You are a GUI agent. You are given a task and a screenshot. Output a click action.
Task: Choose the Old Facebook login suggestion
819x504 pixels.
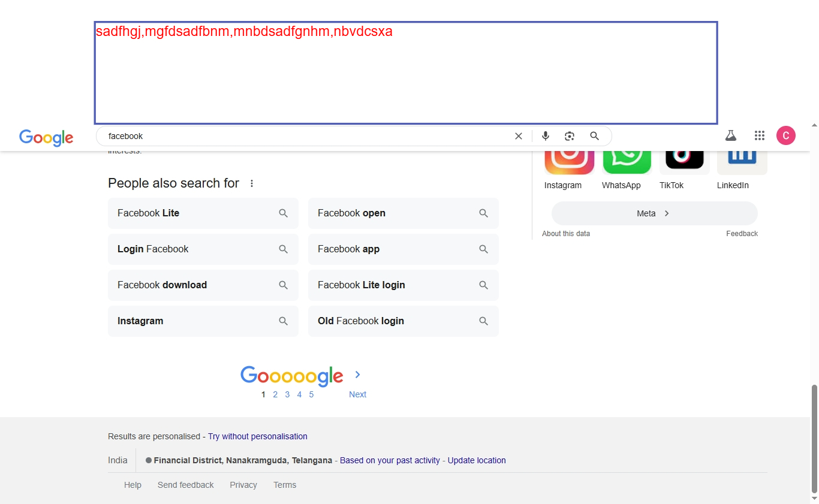[404, 321]
